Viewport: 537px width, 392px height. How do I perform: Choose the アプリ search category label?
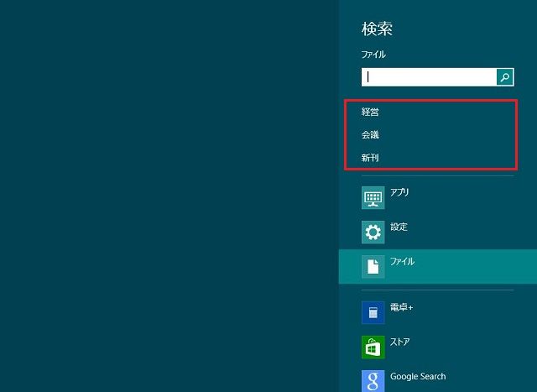coord(399,192)
